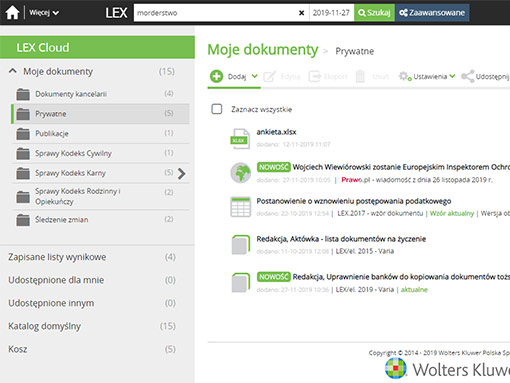510x383 pixels.
Task: Click folder icon beside Śledzenie zmian
Action: click(23, 220)
